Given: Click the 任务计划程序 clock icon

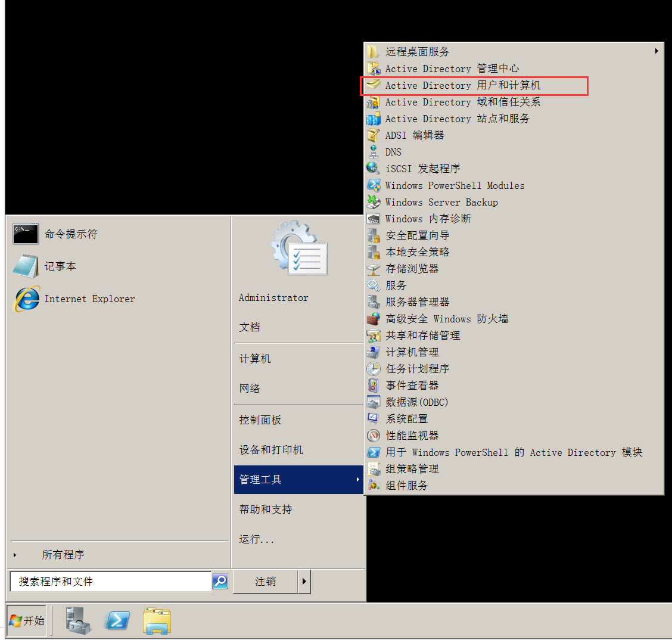Looking at the screenshot, I should click(374, 369).
